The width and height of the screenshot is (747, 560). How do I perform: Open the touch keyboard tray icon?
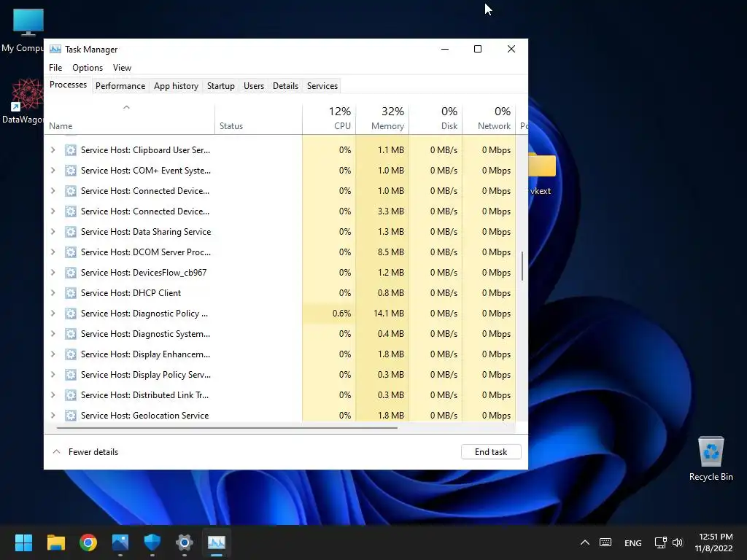605,542
